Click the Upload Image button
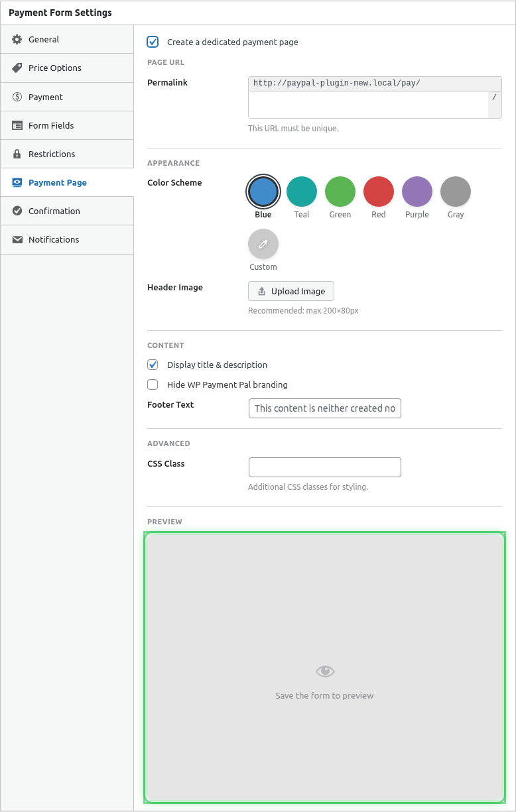 coord(290,291)
